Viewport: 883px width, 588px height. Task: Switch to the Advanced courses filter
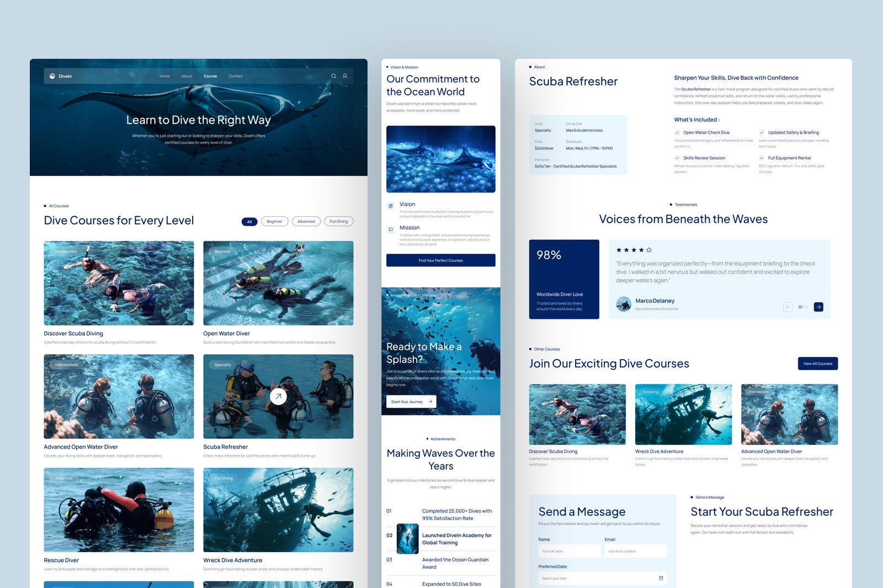pyautogui.click(x=306, y=221)
